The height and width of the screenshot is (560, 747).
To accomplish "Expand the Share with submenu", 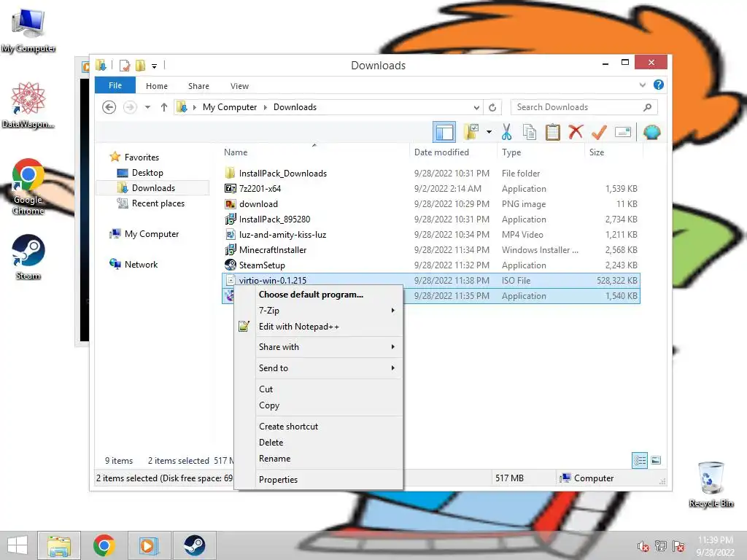I will (319, 347).
